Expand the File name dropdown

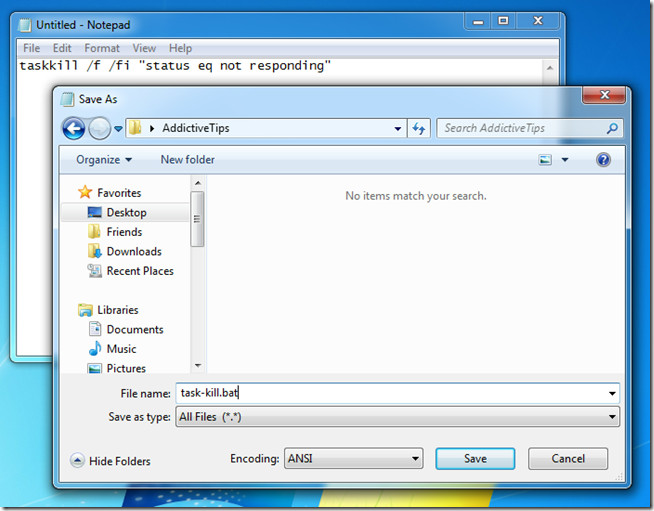[612, 393]
